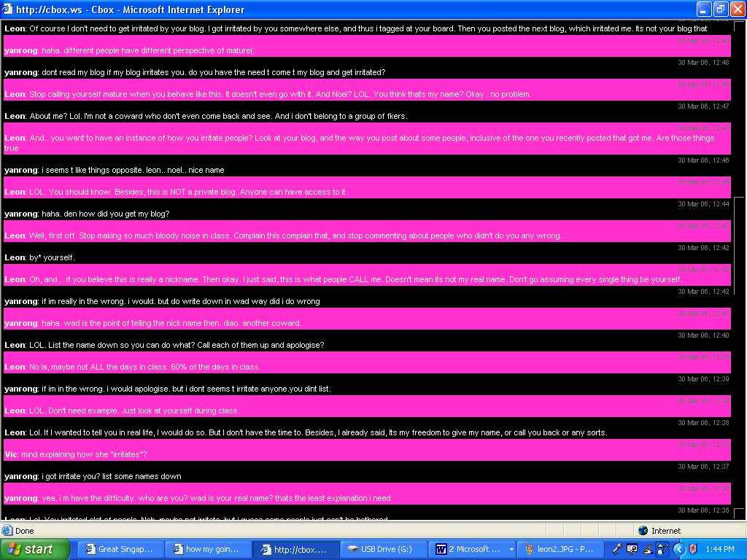Open USB Drive (G:) from the taskbar
747x560 pixels.
(384, 549)
